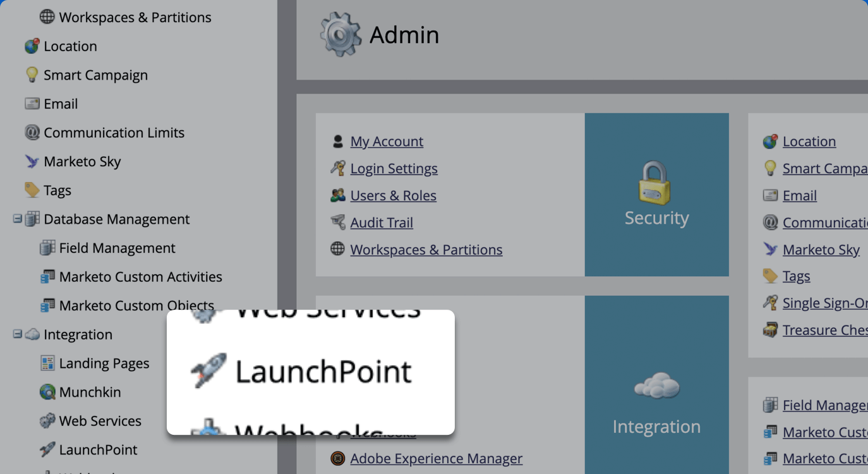This screenshot has height=474, width=868.
Task: Click the My Account person icon
Action: click(338, 142)
